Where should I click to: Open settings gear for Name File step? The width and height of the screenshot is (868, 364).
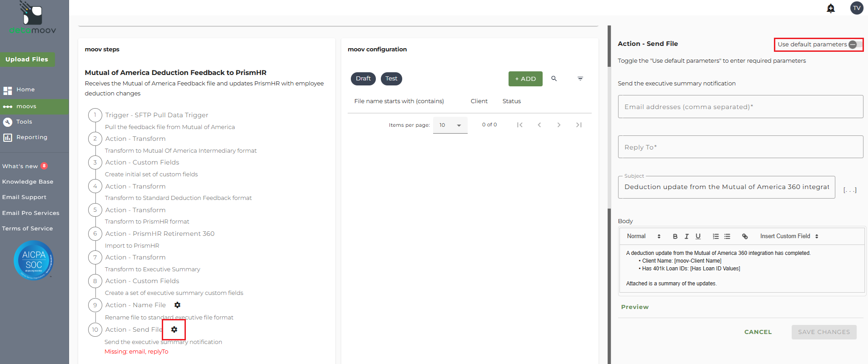click(x=177, y=305)
